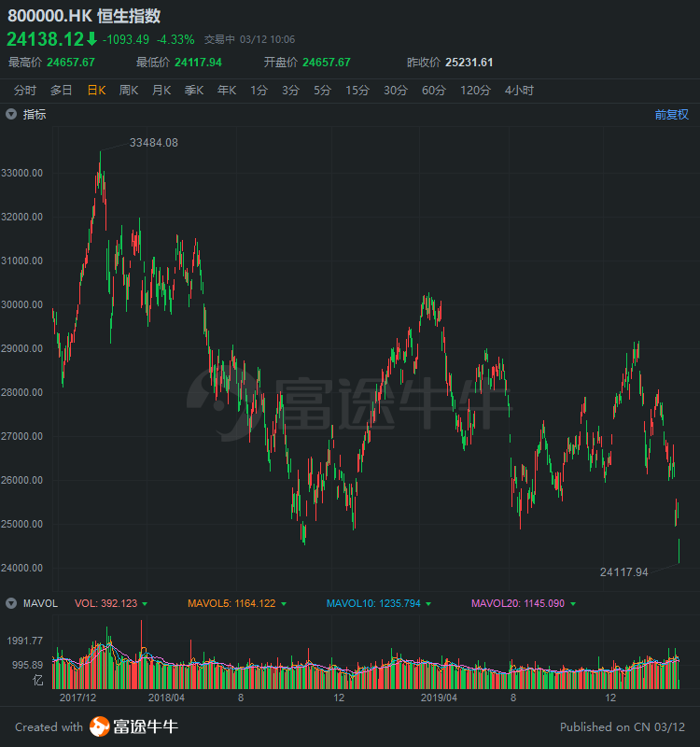The width and height of the screenshot is (700, 747).
Task: Select the 周K weekly candlestick tab
Action: [129, 91]
